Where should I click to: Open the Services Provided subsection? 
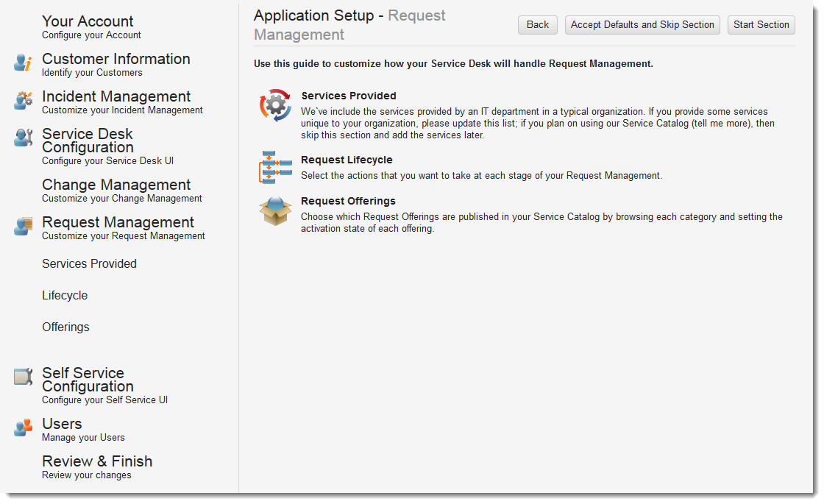[x=89, y=263]
